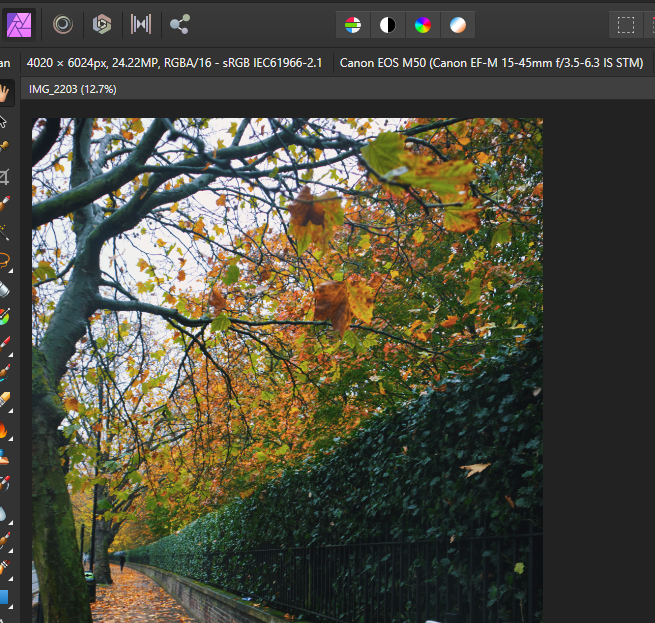The height and width of the screenshot is (623, 655).
Task: Select the Selection Brush tool
Action: tap(4, 204)
